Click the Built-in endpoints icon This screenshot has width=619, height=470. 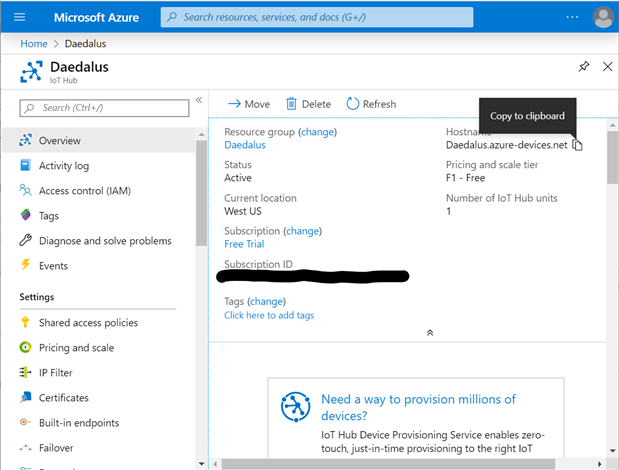coord(26,422)
